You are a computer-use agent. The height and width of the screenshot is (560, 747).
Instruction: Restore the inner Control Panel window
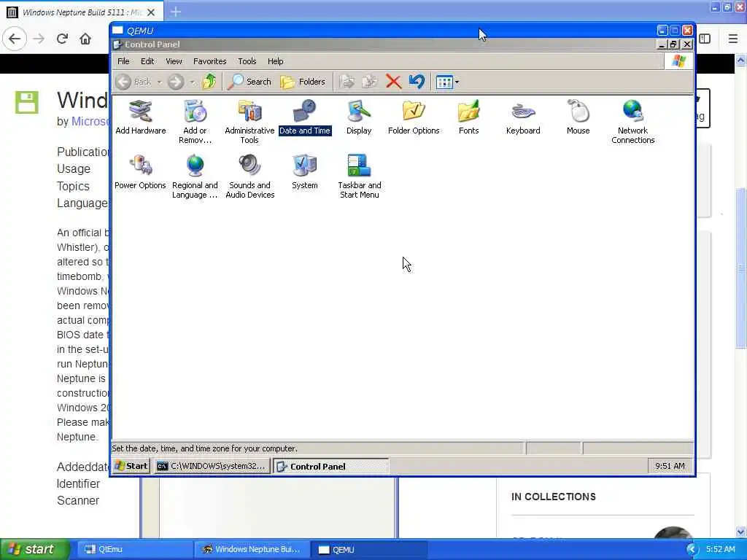673,44
